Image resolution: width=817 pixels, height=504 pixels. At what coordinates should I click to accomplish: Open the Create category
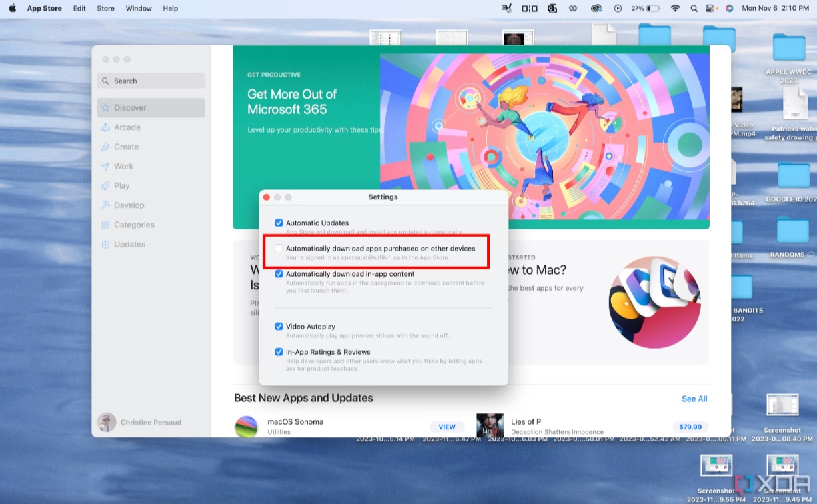[x=127, y=147]
